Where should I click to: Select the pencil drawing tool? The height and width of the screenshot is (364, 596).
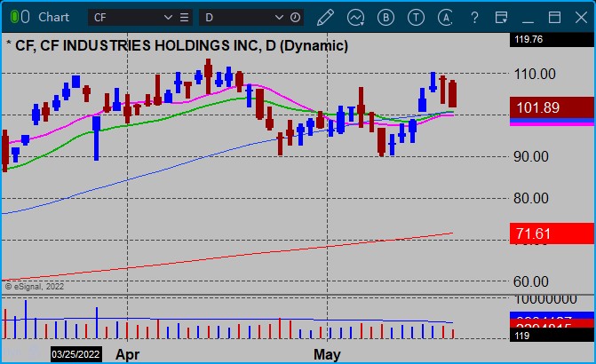(325, 18)
